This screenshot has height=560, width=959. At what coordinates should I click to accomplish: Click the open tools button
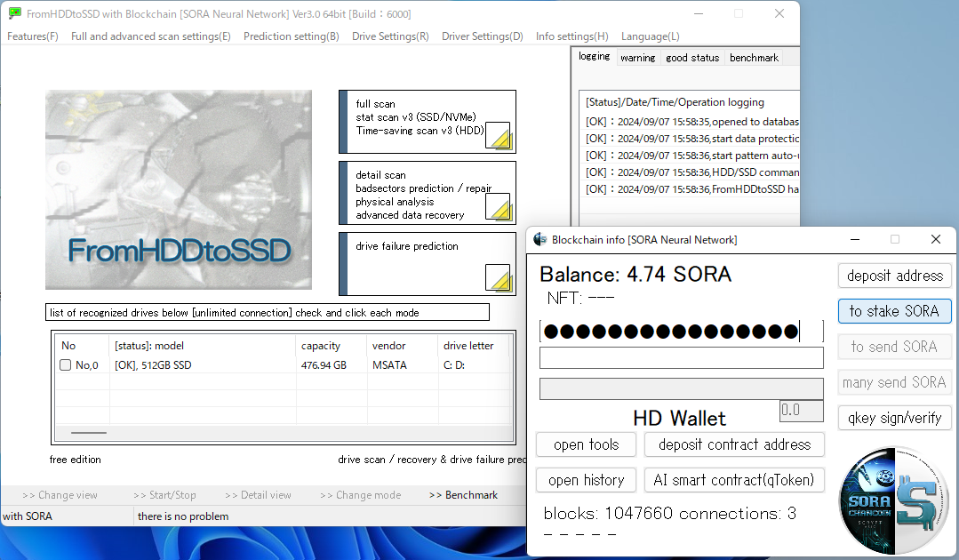[x=586, y=444]
